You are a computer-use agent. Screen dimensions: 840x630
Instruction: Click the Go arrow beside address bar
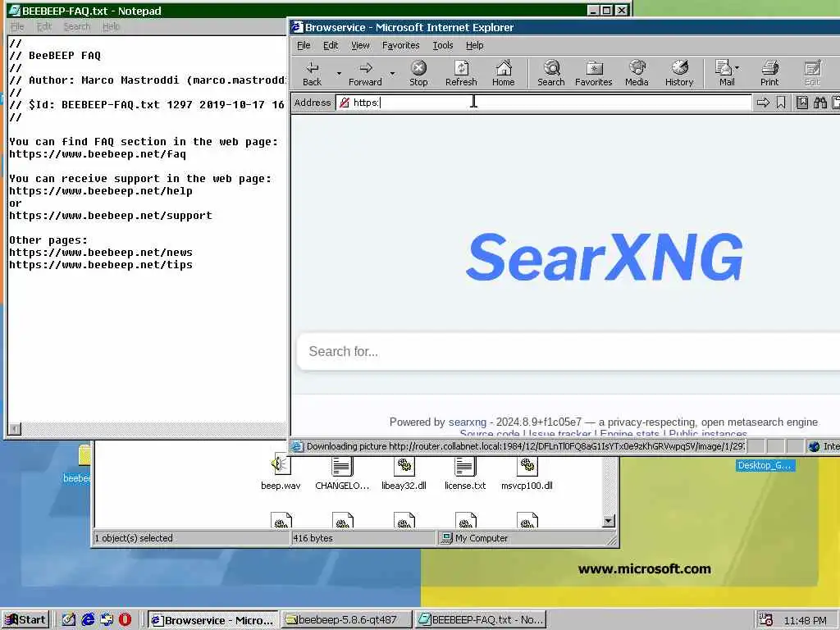(763, 103)
